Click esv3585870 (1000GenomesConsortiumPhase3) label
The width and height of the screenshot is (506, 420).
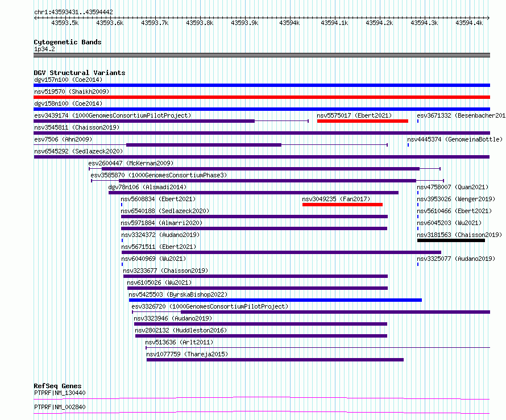point(159,175)
